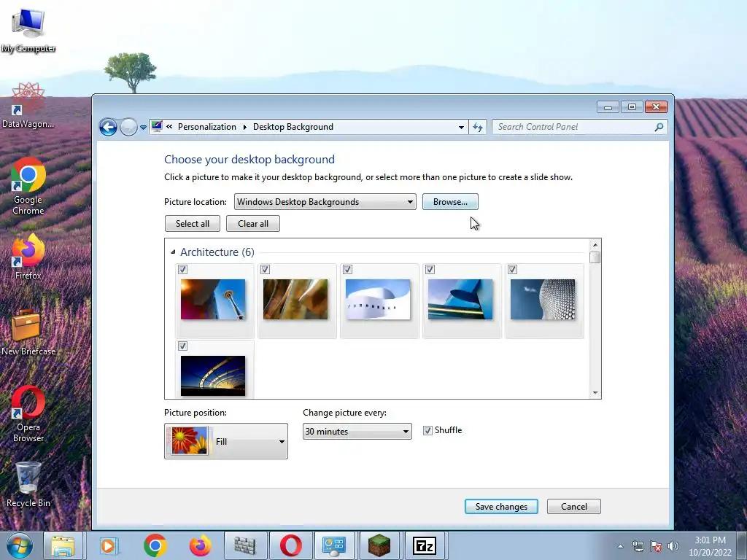Click the refresh button in address bar

click(478, 127)
